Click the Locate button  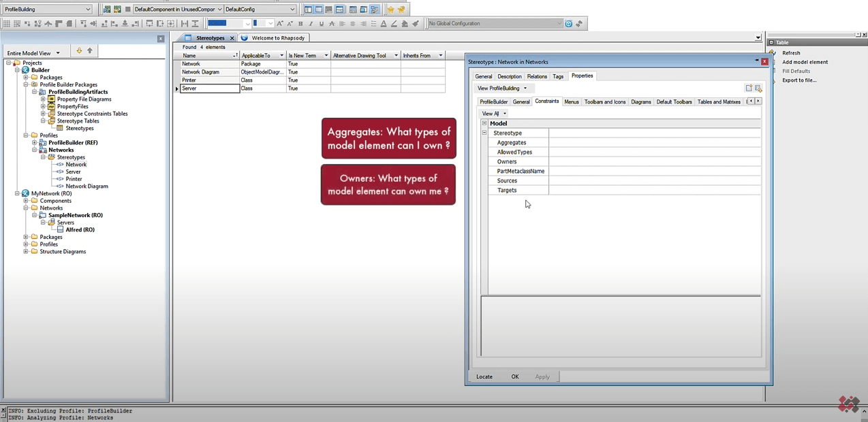tap(484, 376)
